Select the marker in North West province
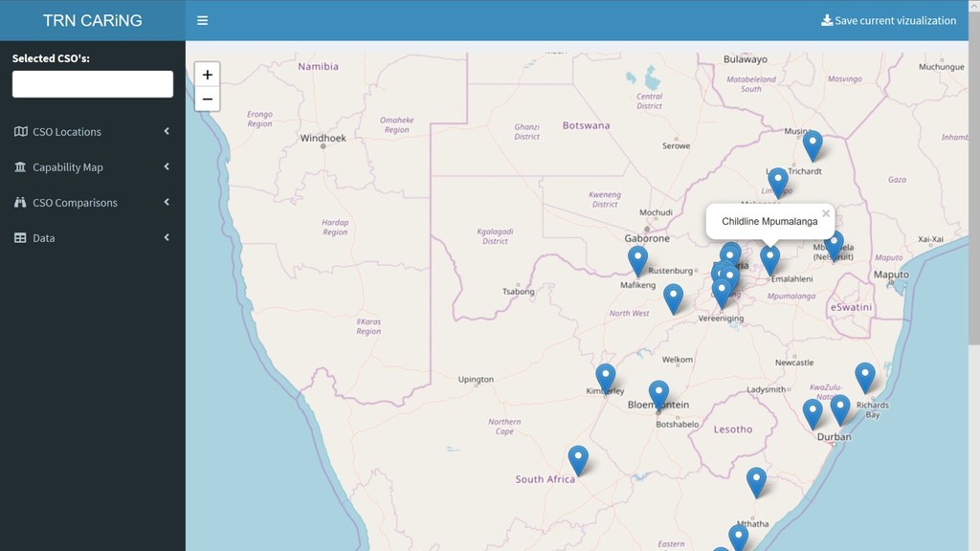Viewport: 980px width, 551px height. point(673,298)
